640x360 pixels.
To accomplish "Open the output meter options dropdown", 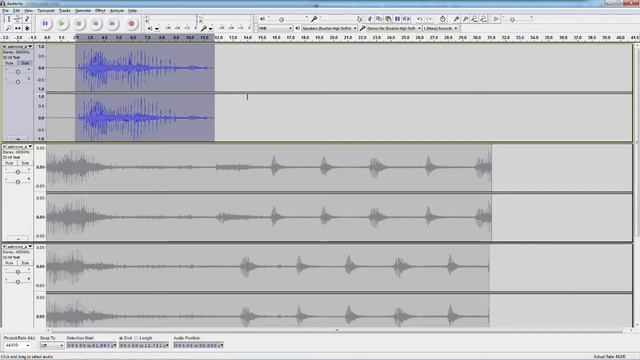I will coord(157,29).
